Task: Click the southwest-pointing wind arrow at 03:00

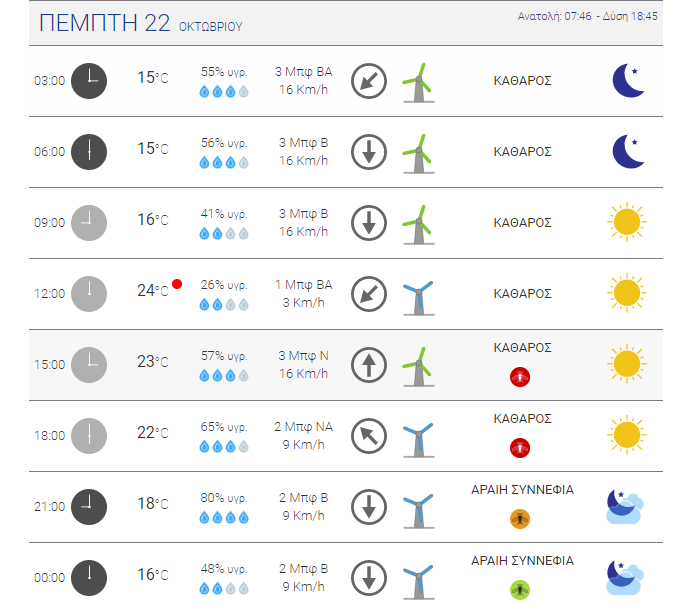Action: point(369,81)
